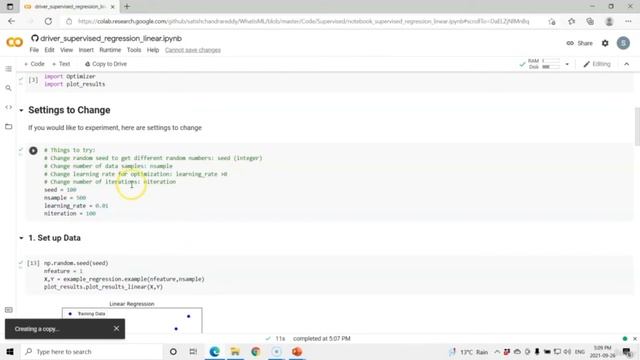The height and width of the screenshot is (360, 640).
Task: Show hidden system tray icons
Action: pyautogui.click(x=497, y=351)
